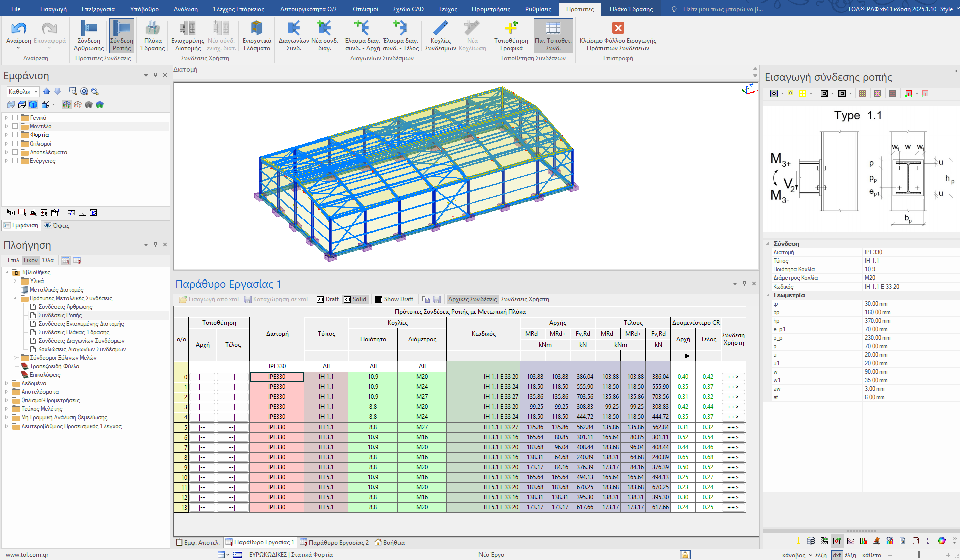This screenshot has height=560, width=960.
Task: Enable the Φορτία checkbox
Action: click(15, 135)
